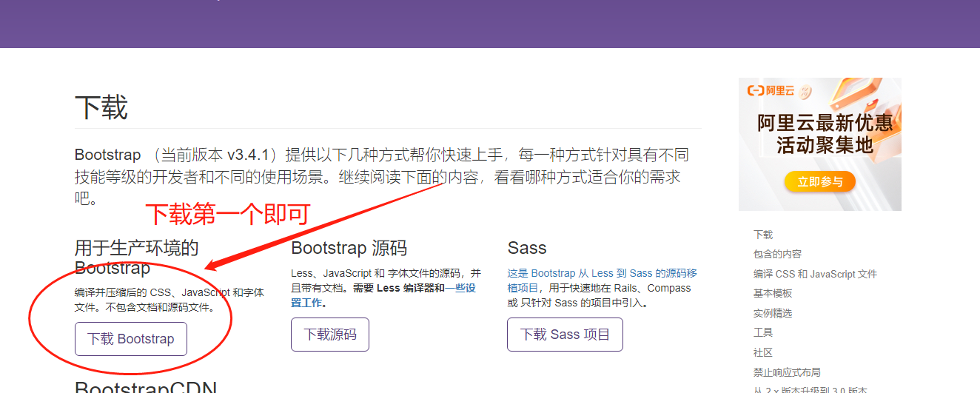Open the 一些设置工作 link
The width and height of the screenshot is (980, 393).
pyautogui.click(x=383, y=295)
